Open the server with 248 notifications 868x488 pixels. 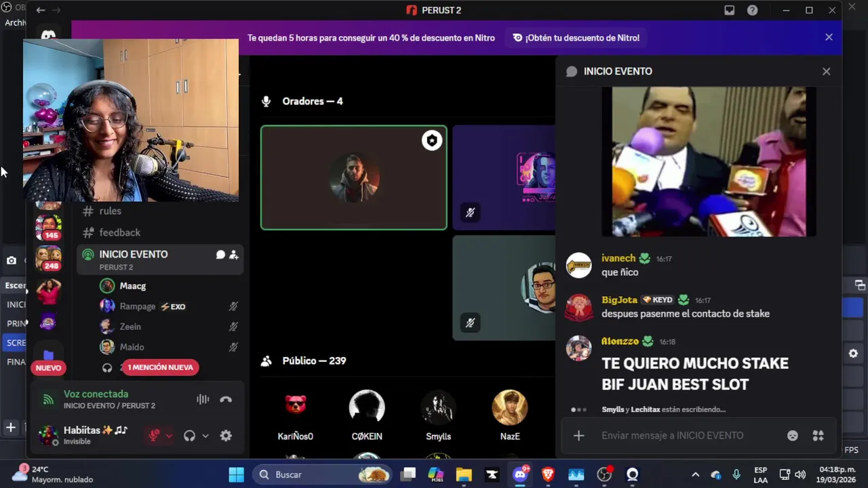coord(48,258)
